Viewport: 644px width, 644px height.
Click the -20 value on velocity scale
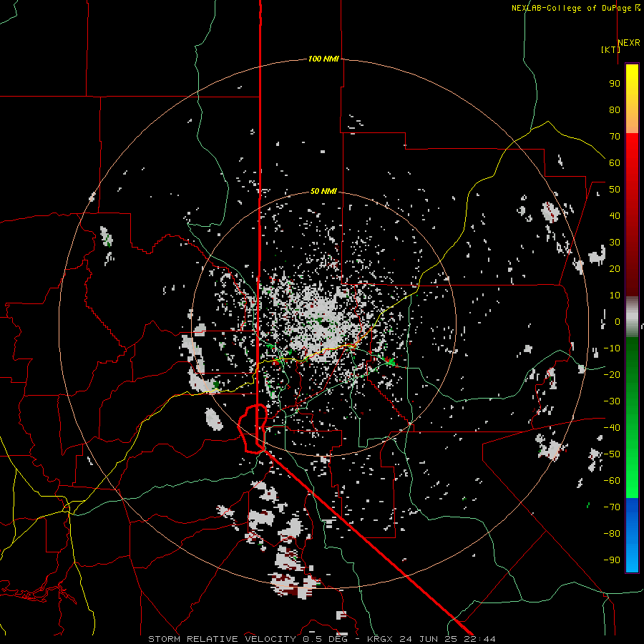click(x=612, y=374)
